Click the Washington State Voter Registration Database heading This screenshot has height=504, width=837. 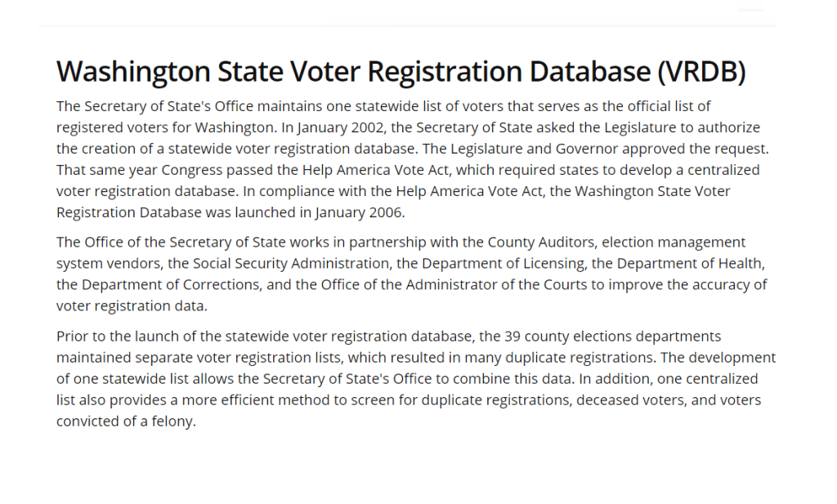click(x=401, y=72)
